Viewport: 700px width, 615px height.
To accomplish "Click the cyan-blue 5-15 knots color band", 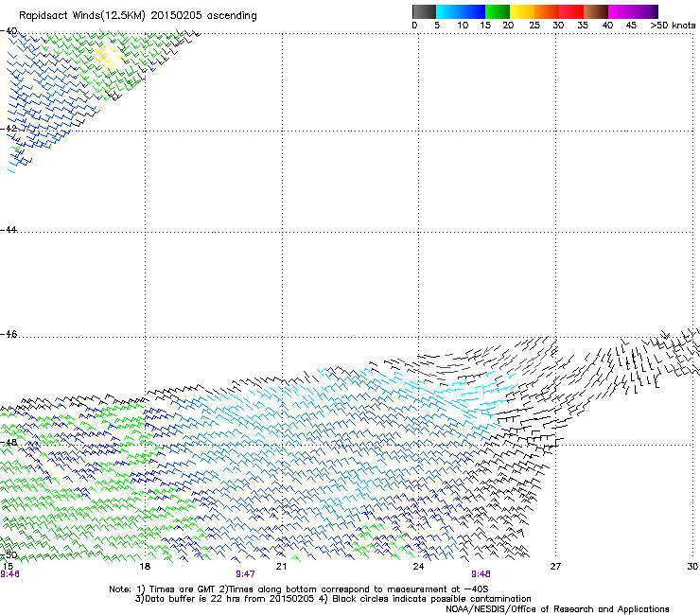I will pyautogui.click(x=461, y=11).
